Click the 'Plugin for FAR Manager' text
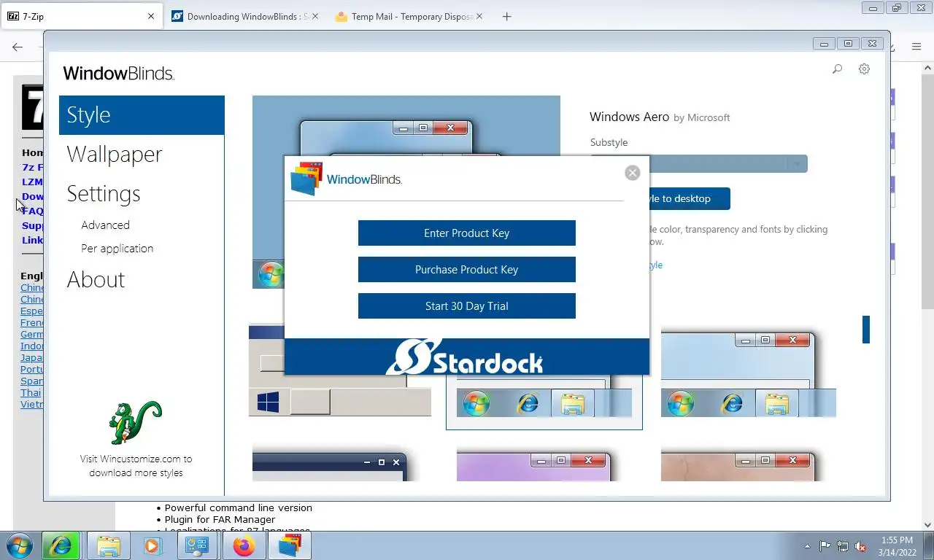 tap(220, 519)
